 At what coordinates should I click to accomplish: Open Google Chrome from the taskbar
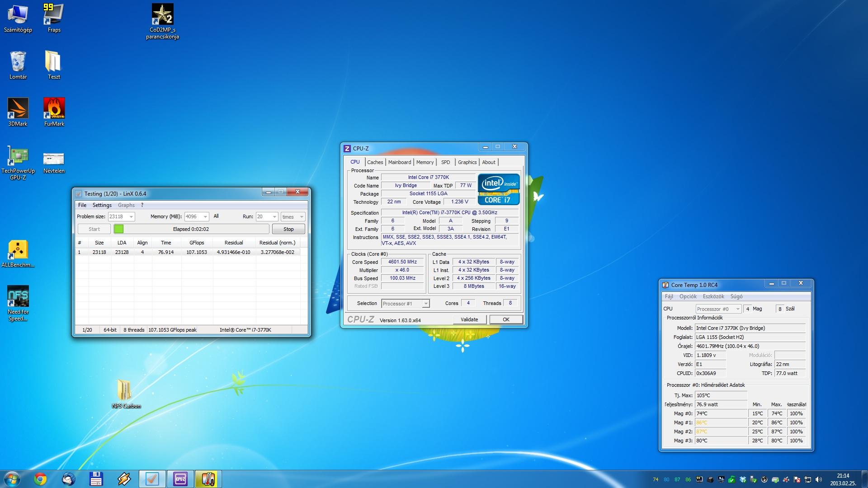click(x=40, y=479)
